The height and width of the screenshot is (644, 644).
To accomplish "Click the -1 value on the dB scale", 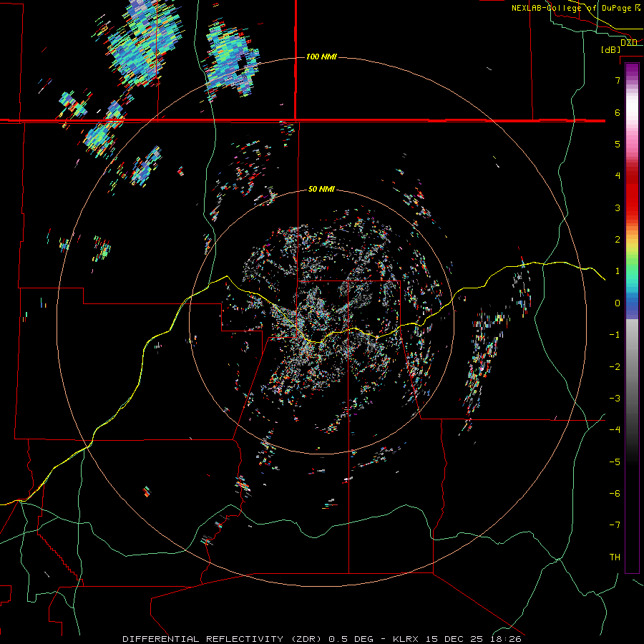I will (x=615, y=335).
